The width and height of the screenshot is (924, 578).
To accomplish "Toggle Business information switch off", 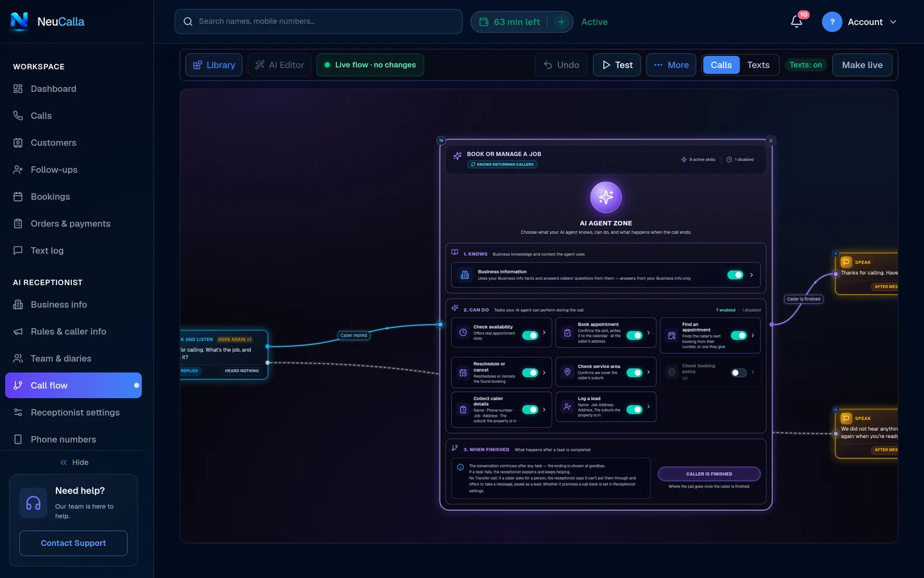I will pos(735,275).
